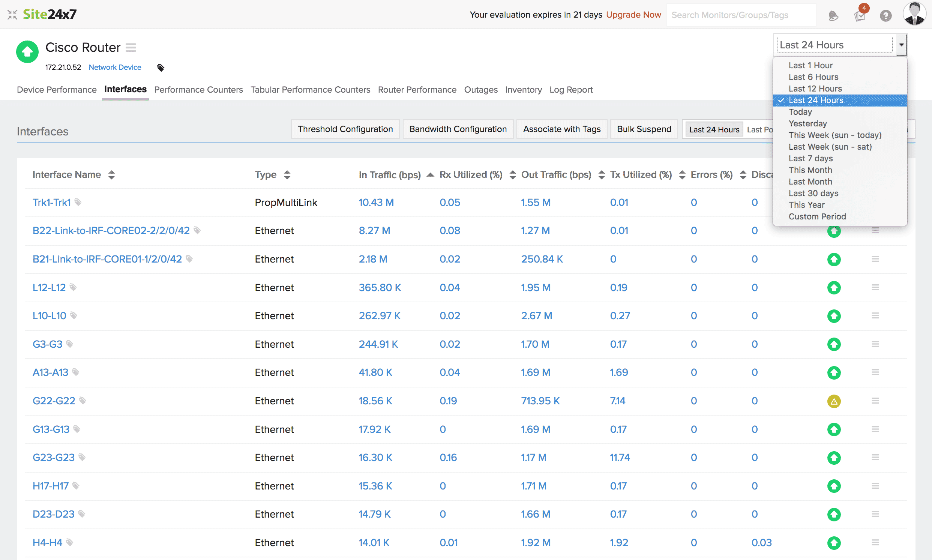Click the tag icon next to Network Device
The height and width of the screenshot is (560, 932).
click(x=161, y=68)
